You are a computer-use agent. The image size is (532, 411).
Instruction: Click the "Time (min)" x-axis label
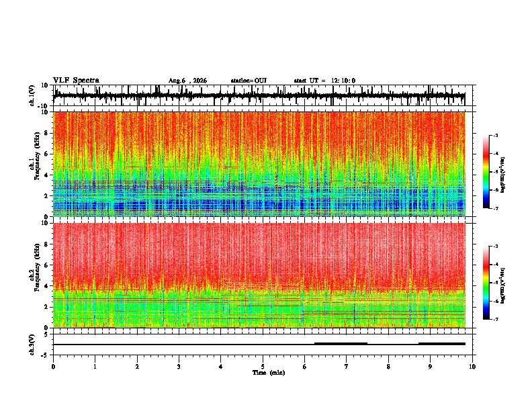tap(269, 373)
